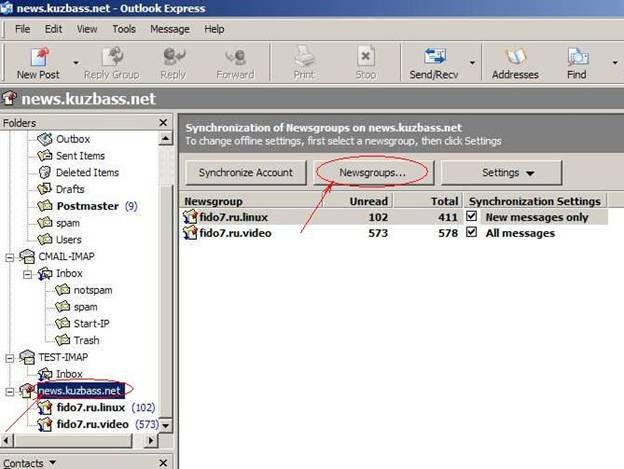The image size is (624, 469).
Task: Select the Postmaster folder icon
Action: coord(45,206)
